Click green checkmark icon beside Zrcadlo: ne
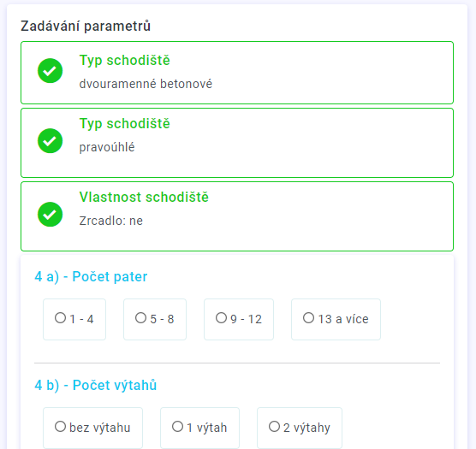The width and height of the screenshot is (476, 449). click(51, 215)
